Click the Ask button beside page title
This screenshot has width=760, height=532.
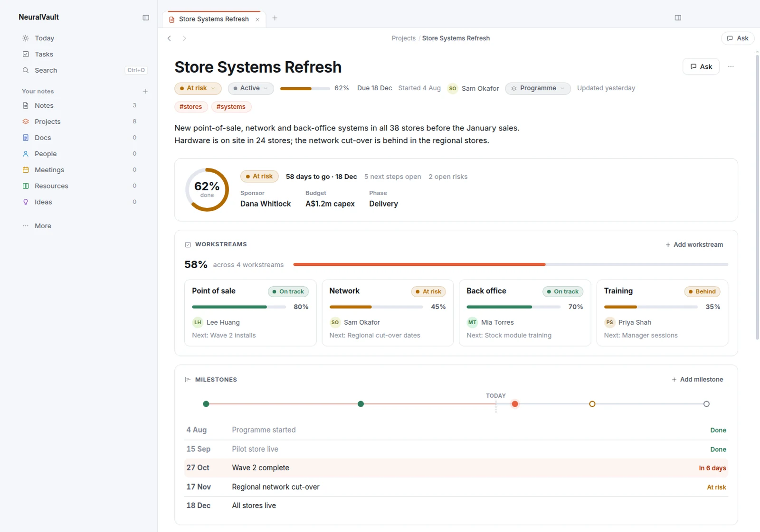pyautogui.click(x=701, y=66)
